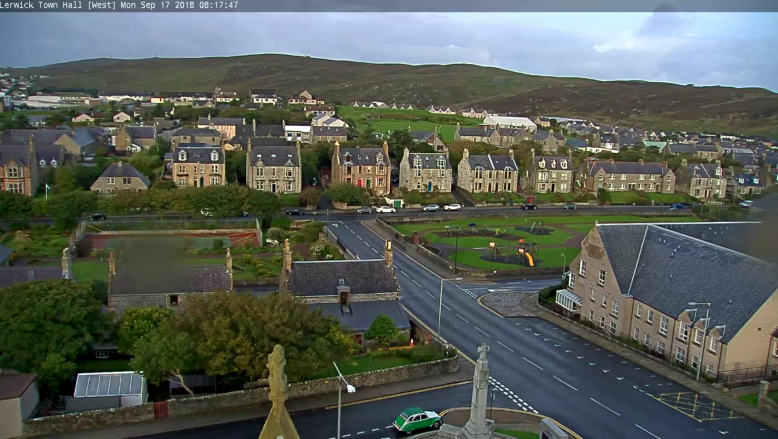Click the street lamp near the bottom center
778x439 pixels.
coord(340,400)
